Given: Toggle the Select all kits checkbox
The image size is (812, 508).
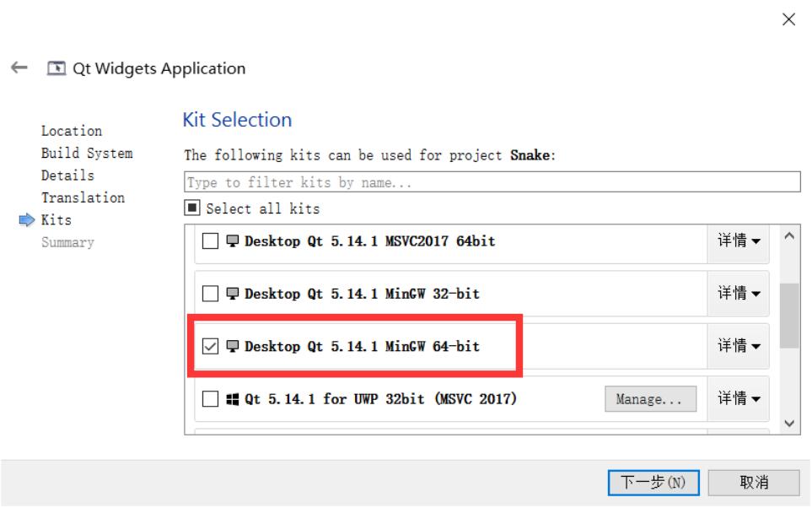Looking at the screenshot, I should (191, 208).
